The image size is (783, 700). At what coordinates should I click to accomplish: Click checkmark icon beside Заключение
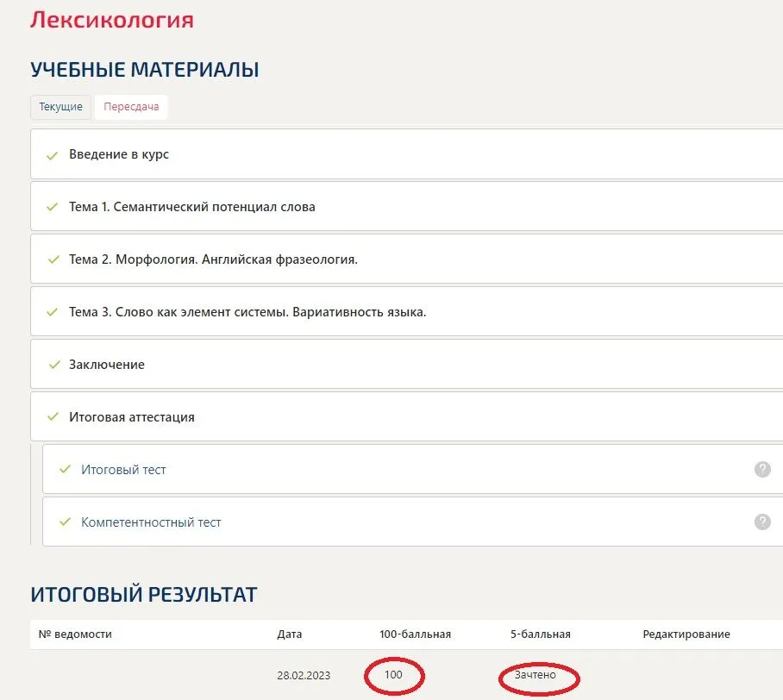coord(52,365)
